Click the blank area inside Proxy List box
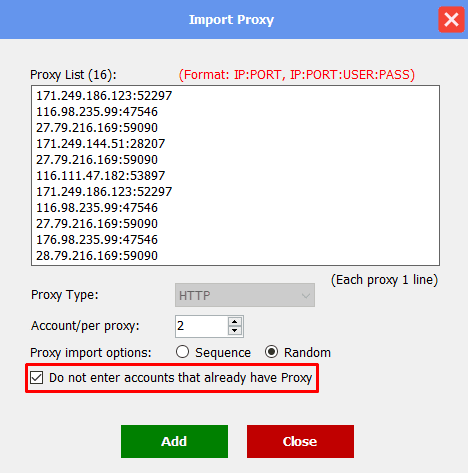Image resolution: width=468 pixels, height=473 pixels. 300,175
